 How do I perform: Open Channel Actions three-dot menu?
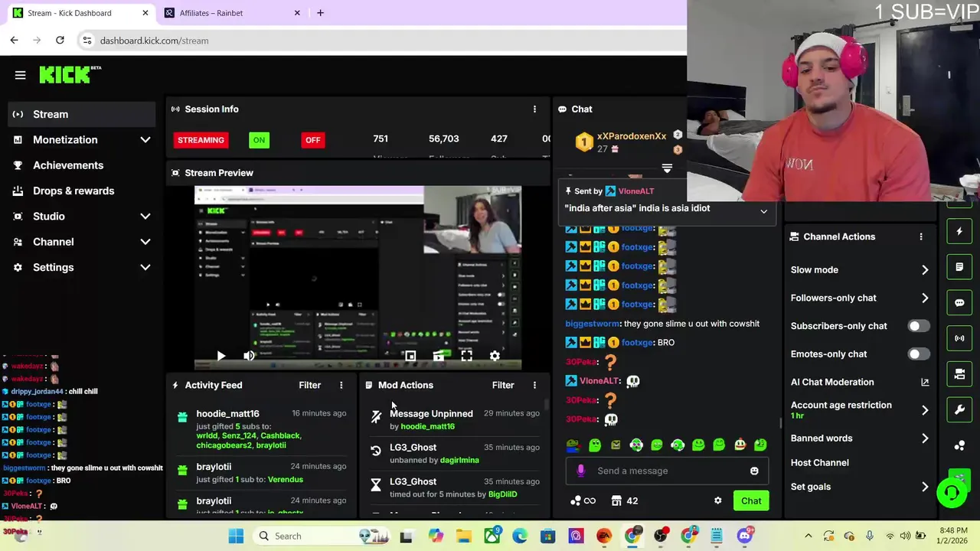921,236
